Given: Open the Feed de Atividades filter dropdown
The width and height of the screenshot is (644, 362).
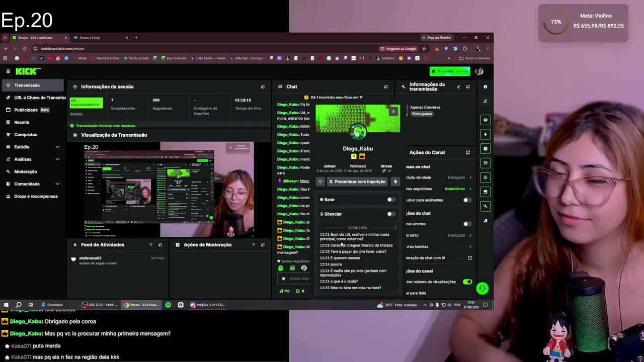Looking at the screenshot, I should point(150,245).
